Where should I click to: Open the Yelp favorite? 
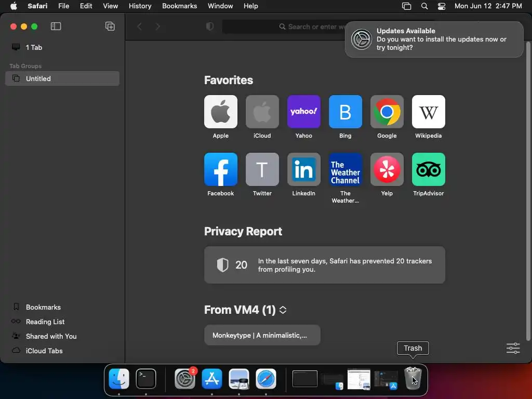(387, 169)
